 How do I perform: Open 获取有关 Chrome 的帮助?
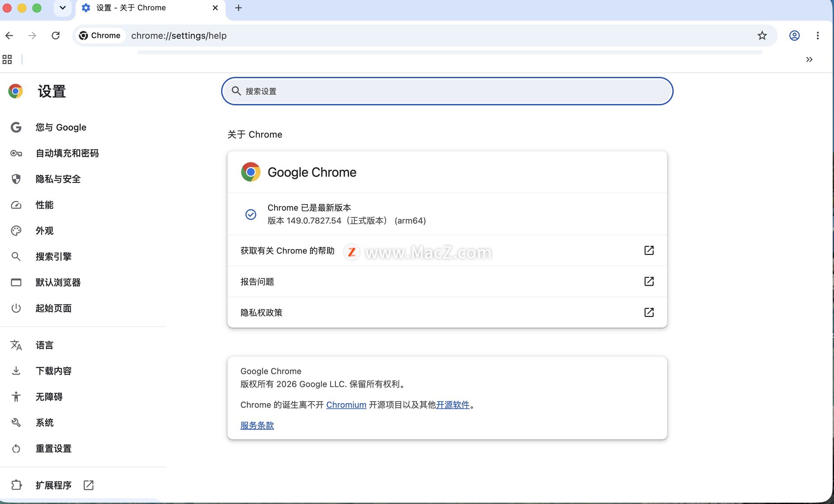click(x=447, y=250)
